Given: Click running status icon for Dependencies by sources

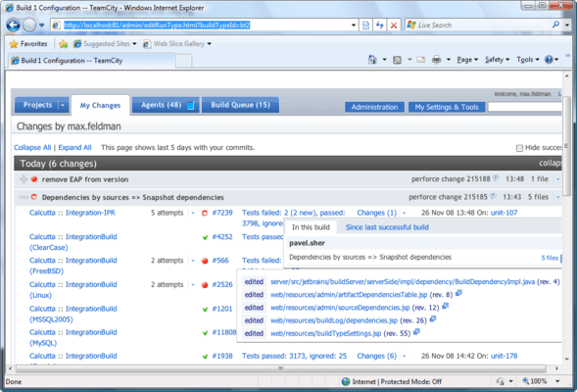Looking at the screenshot, I should pos(34,197).
